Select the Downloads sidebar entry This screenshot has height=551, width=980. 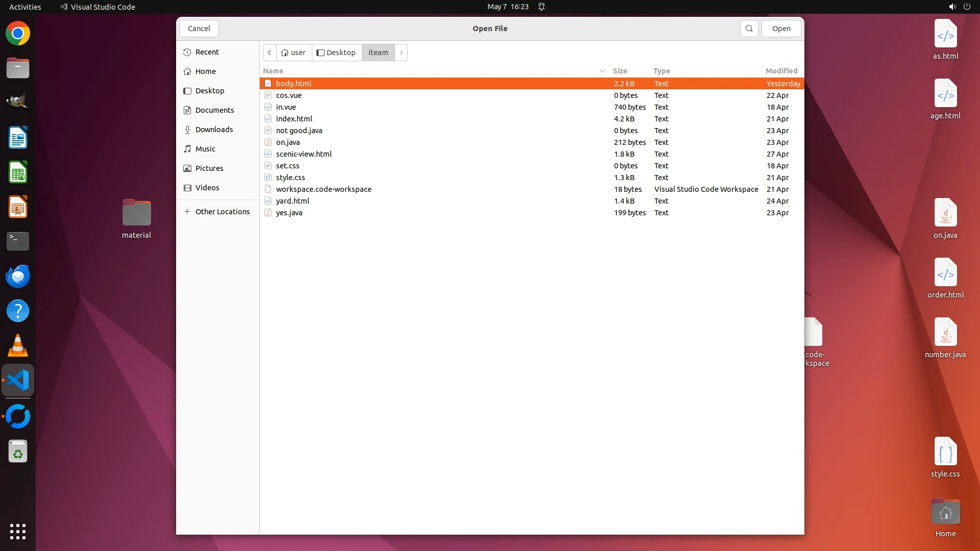pyautogui.click(x=214, y=130)
